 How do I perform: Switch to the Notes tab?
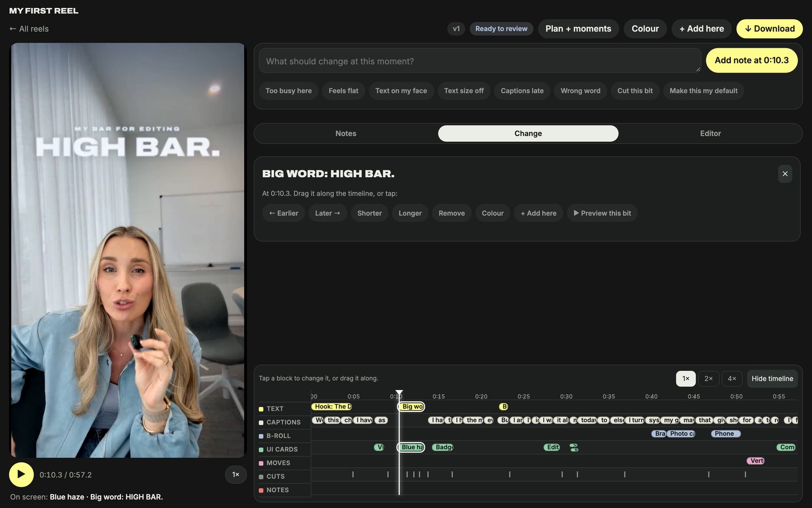click(346, 134)
